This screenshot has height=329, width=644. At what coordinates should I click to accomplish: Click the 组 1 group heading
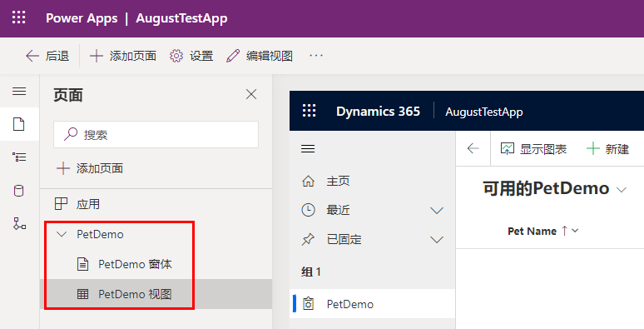(x=311, y=272)
